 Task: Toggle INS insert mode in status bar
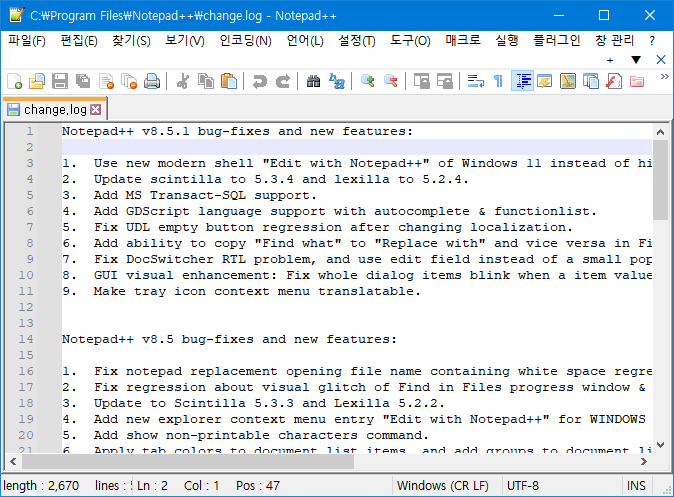(636, 486)
